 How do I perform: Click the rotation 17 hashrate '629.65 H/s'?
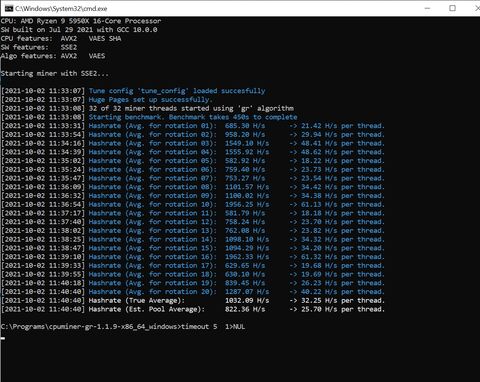tap(245, 265)
